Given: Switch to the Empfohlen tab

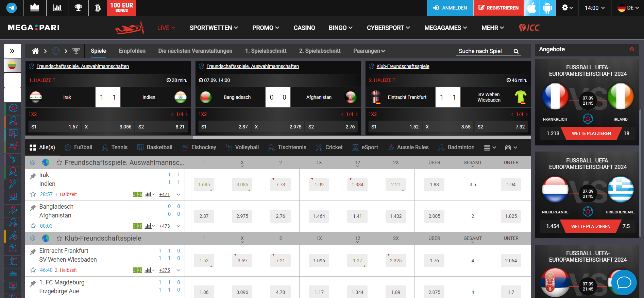Looking at the screenshot, I should 132,51.
